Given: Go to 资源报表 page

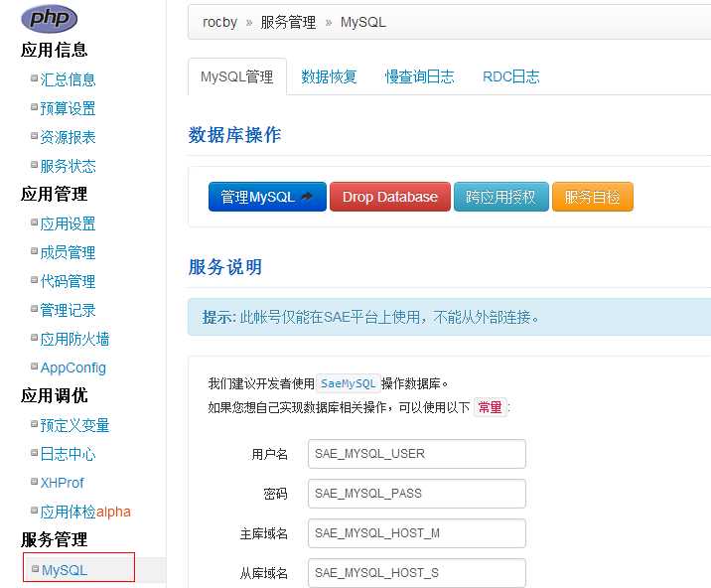Looking at the screenshot, I should (x=68, y=137).
